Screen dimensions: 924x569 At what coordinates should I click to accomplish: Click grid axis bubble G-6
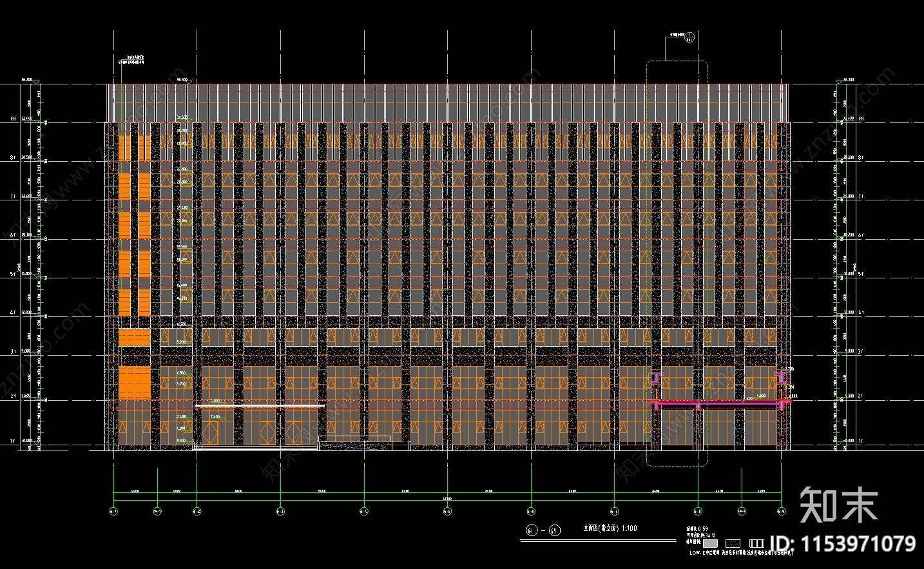(x=531, y=512)
